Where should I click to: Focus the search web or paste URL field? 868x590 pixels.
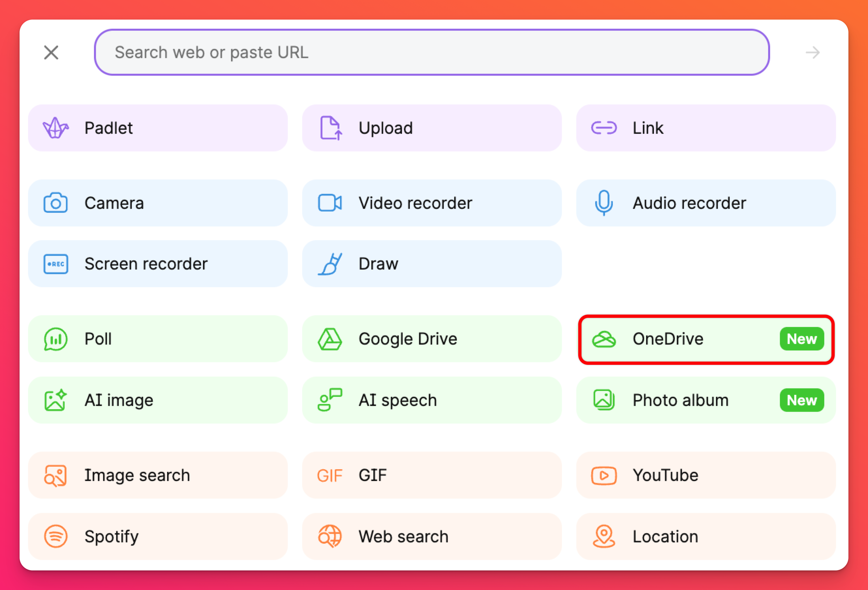click(431, 52)
